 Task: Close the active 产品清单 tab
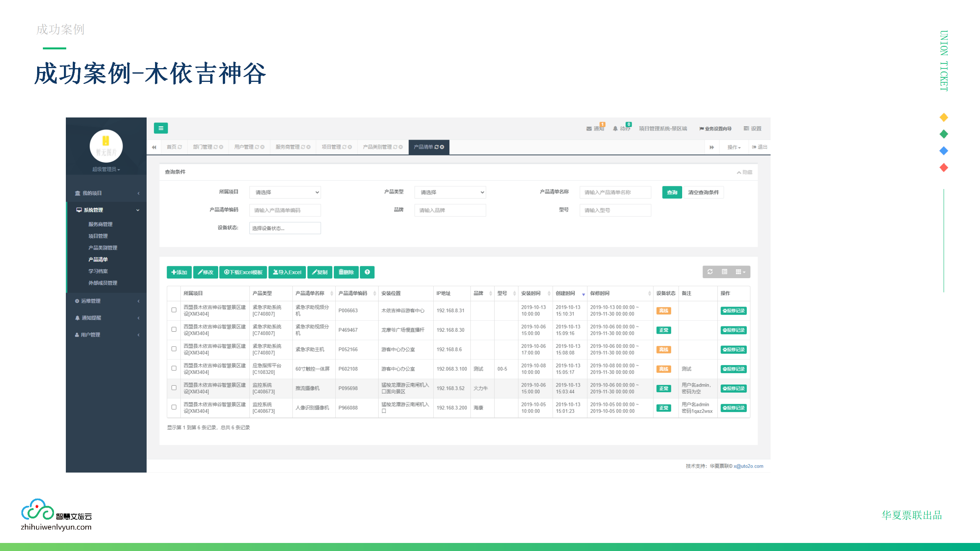point(442,147)
